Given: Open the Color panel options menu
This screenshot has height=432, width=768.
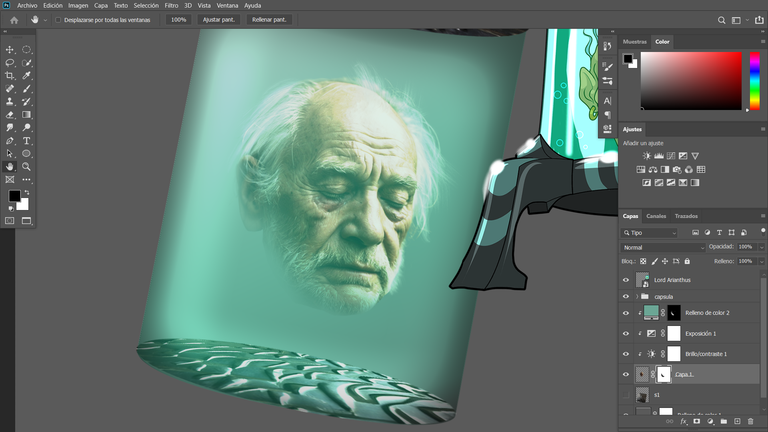Looking at the screenshot, I should click(763, 42).
